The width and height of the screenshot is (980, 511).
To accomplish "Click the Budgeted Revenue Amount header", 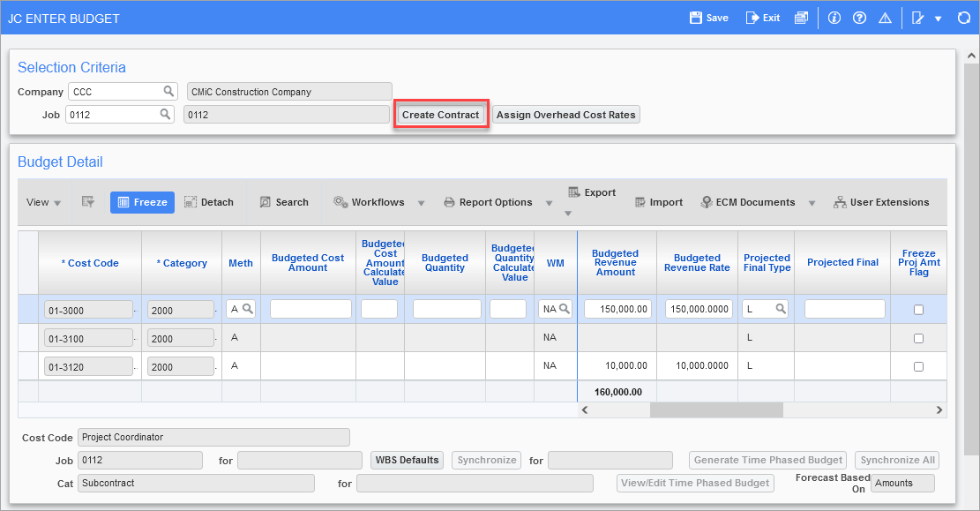I will click(x=616, y=263).
